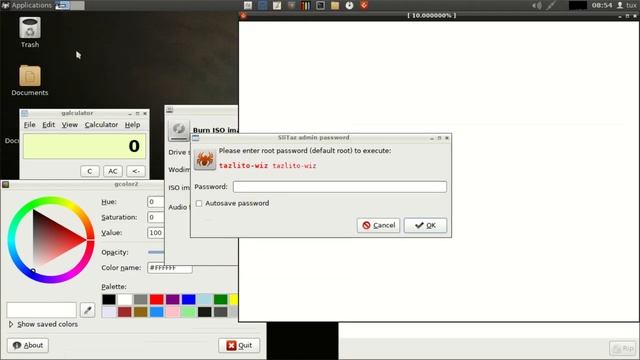The width and height of the screenshot is (640, 360).
Task: Click the disc icon in the Burn ISO window
Action: tap(179, 131)
